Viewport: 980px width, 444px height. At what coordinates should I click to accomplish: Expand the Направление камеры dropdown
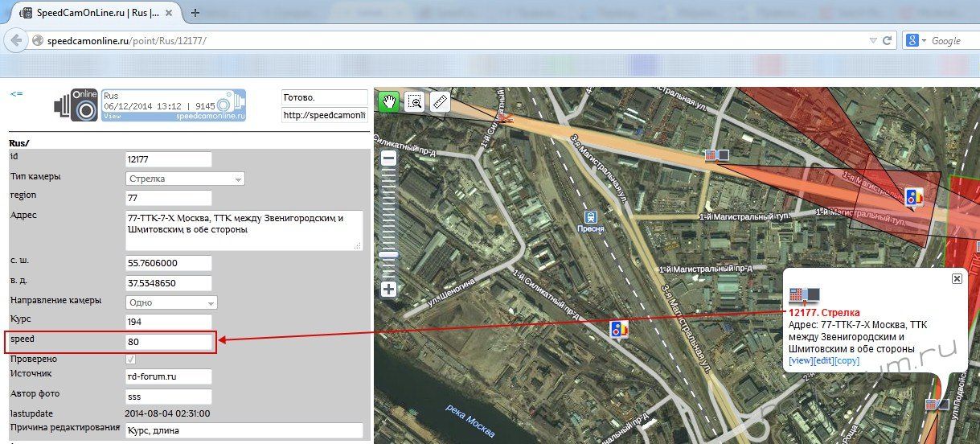tap(171, 302)
